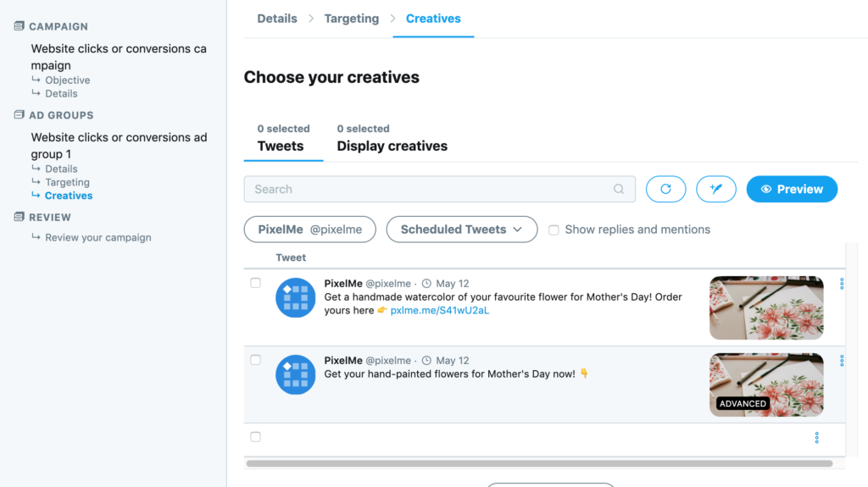868x487 pixels.
Task: Tick the checkbox for the hand-painted flowers tweet
Action: pyautogui.click(x=255, y=360)
